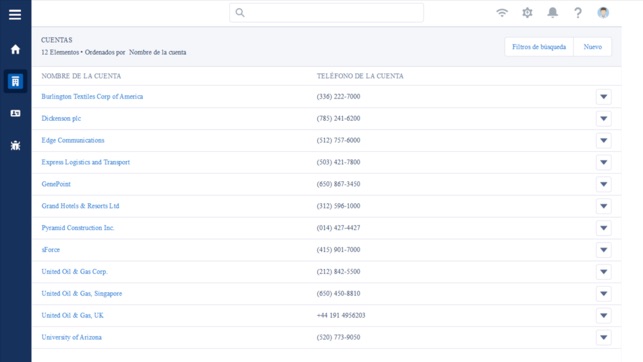Expand row menu for Burlington Textiles Corp
643x362 pixels.
click(x=604, y=97)
